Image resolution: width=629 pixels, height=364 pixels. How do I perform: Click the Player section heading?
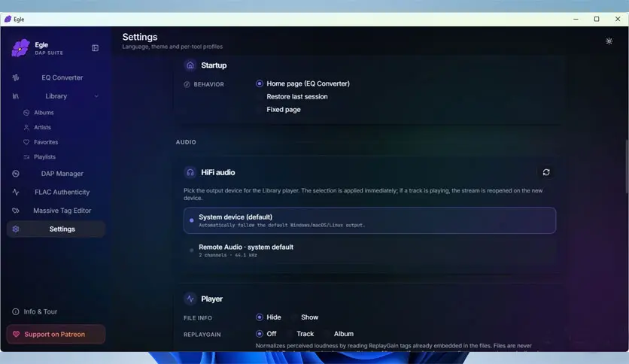(x=212, y=299)
